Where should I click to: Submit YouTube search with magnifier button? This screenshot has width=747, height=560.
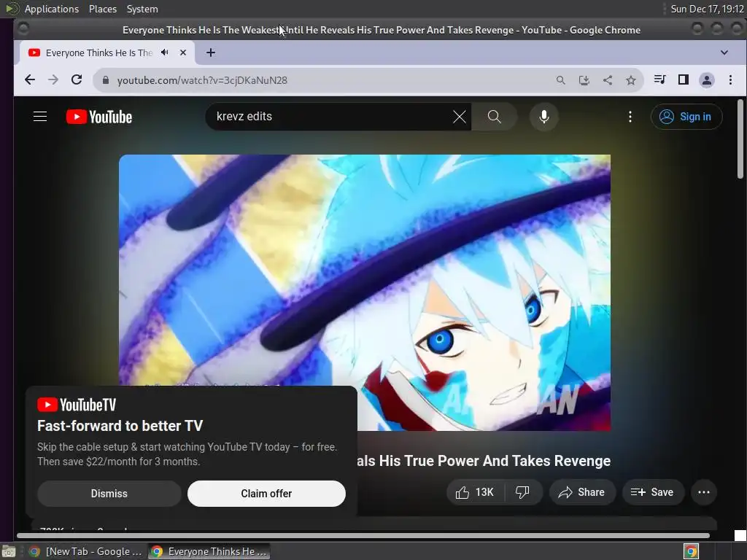pyautogui.click(x=494, y=117)
